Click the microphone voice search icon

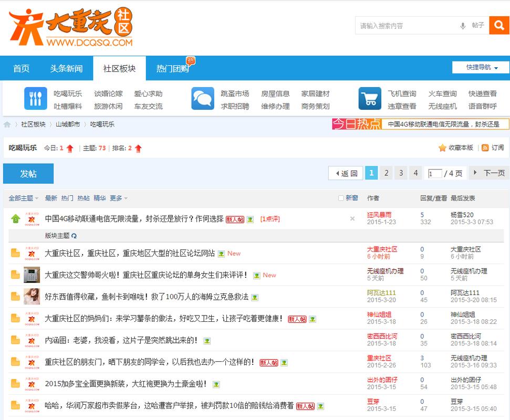(463, 26)
